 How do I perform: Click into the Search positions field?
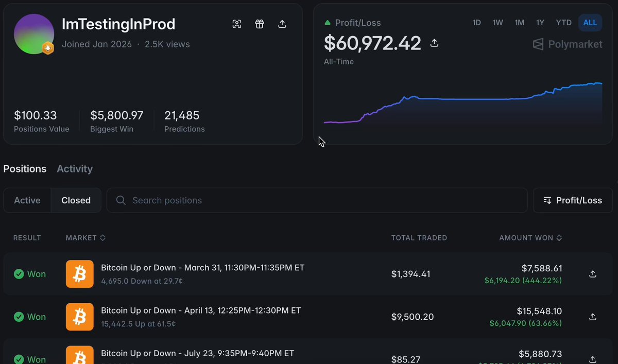[x=317, y=200]
